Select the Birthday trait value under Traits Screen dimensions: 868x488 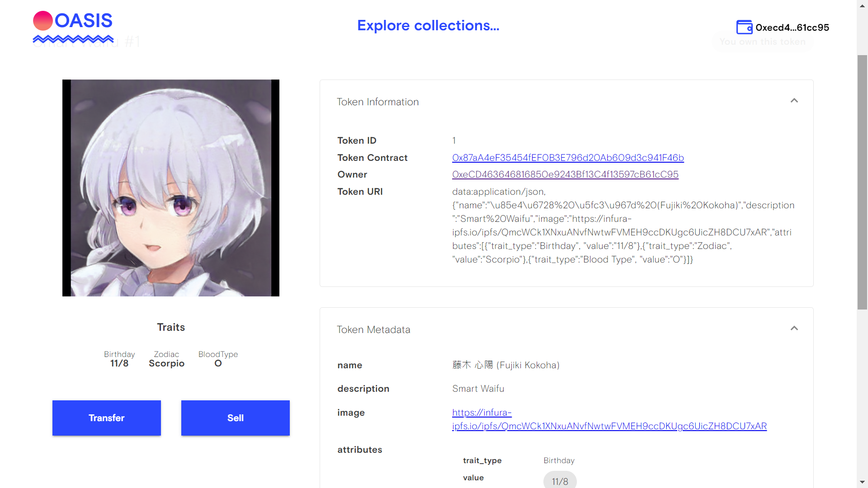119,364
